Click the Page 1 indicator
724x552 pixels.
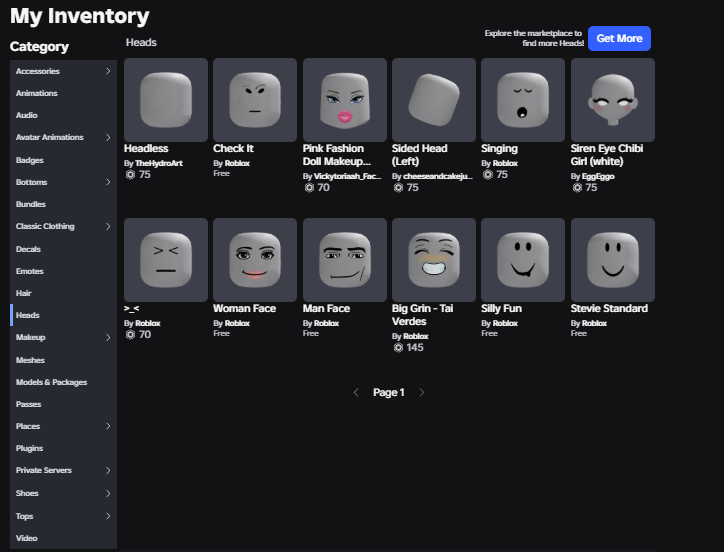click(x=388, y=393)
